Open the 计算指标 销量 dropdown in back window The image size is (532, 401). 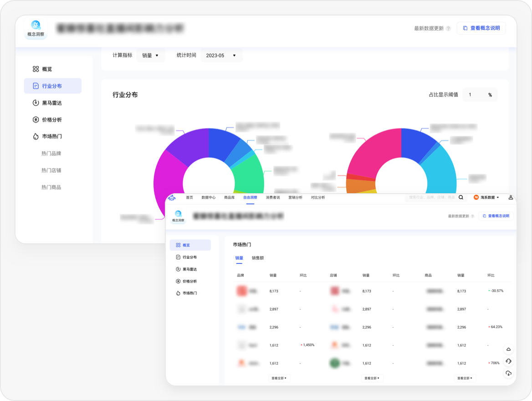[x=151, y=55]
